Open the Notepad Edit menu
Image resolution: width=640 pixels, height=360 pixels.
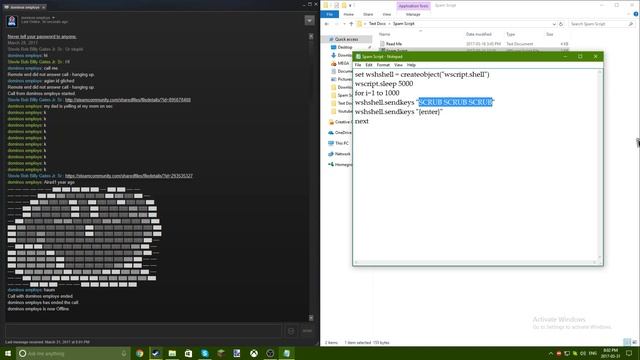coord(369,65)
